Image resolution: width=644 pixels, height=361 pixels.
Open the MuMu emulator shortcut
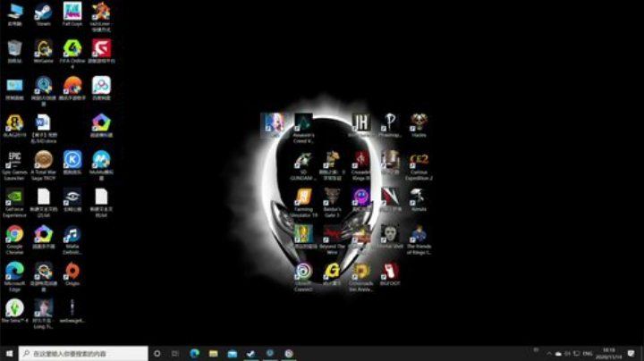click(101, 165)
